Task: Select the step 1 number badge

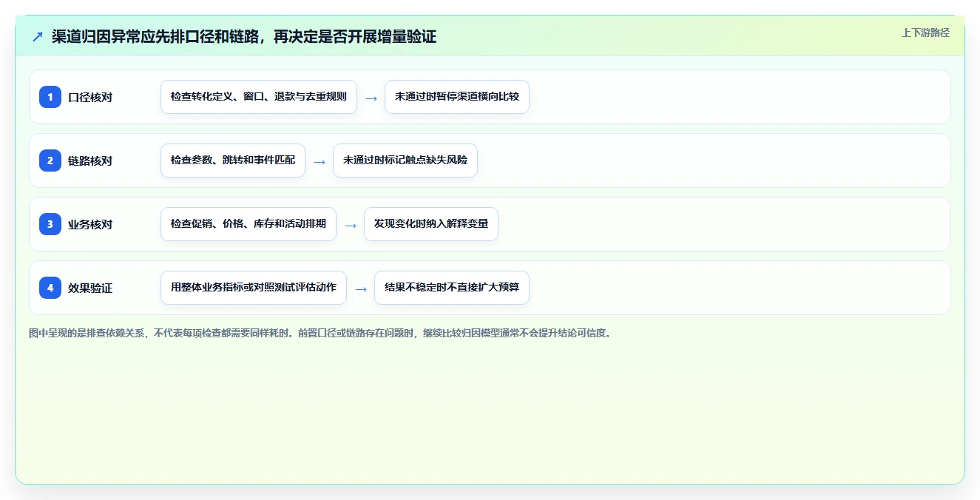Action: [x=50, y=97]
